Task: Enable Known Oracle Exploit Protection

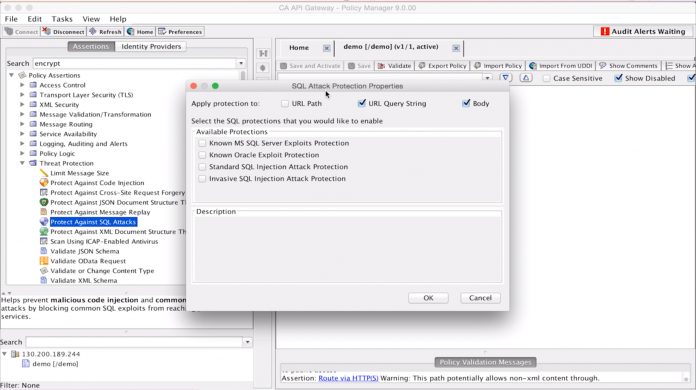Action: click(x=202, y=155)
